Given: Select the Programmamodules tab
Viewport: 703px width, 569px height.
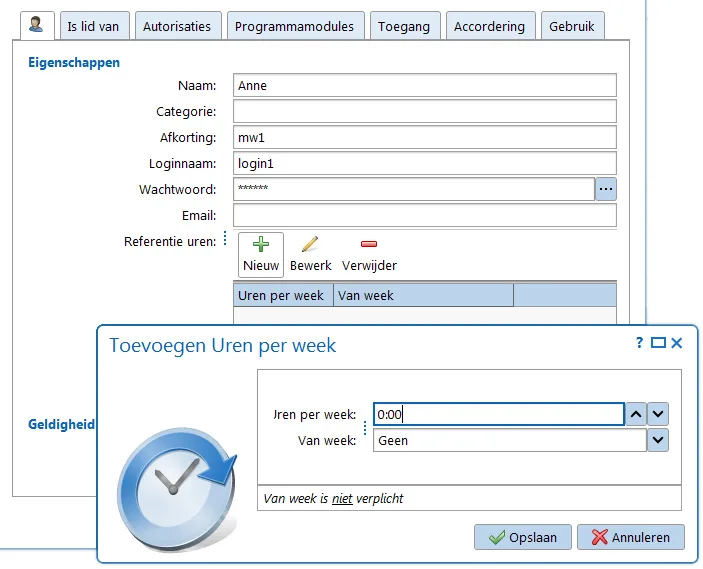Looking at the screenshot, I should 295,26.
